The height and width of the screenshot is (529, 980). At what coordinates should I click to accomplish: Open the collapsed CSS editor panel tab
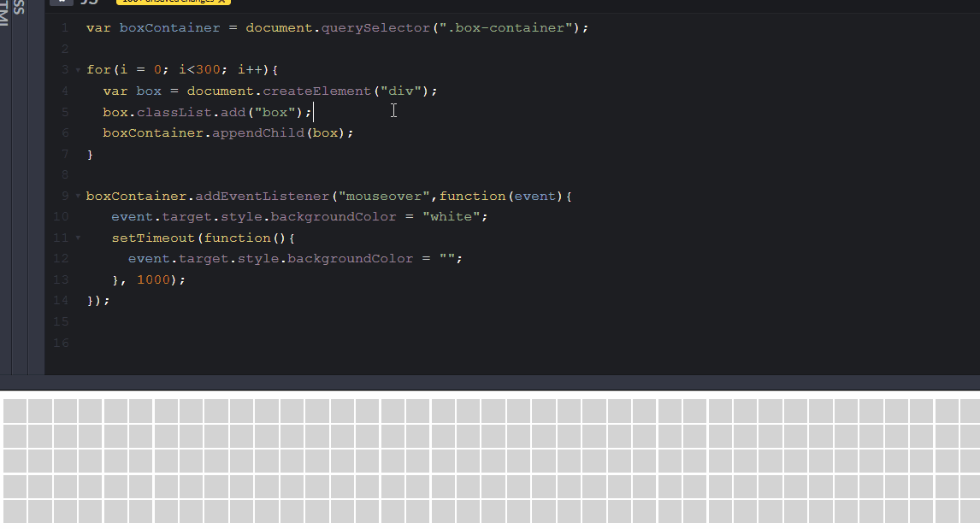(x=20, y=8)
